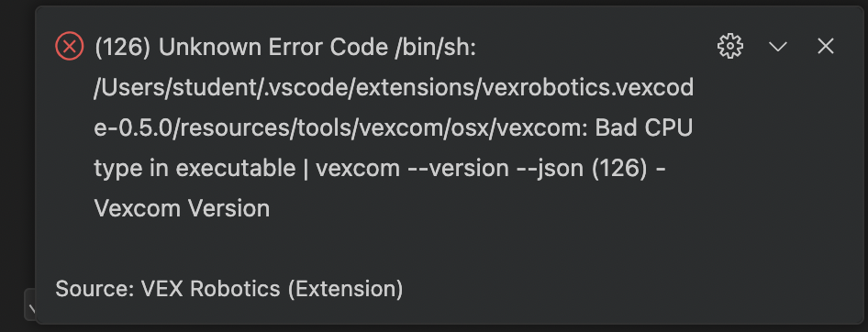Click the "Source:" prefix label
The image size is (868, 332).
tap(95, 289)
